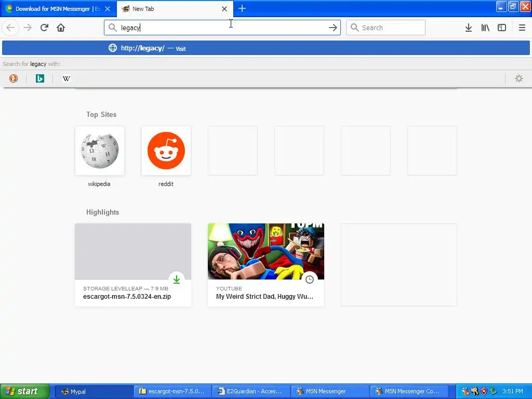The image size is (532, 399).
Task: Click the red security shield tray icon
Action: (x=484, y=391)
